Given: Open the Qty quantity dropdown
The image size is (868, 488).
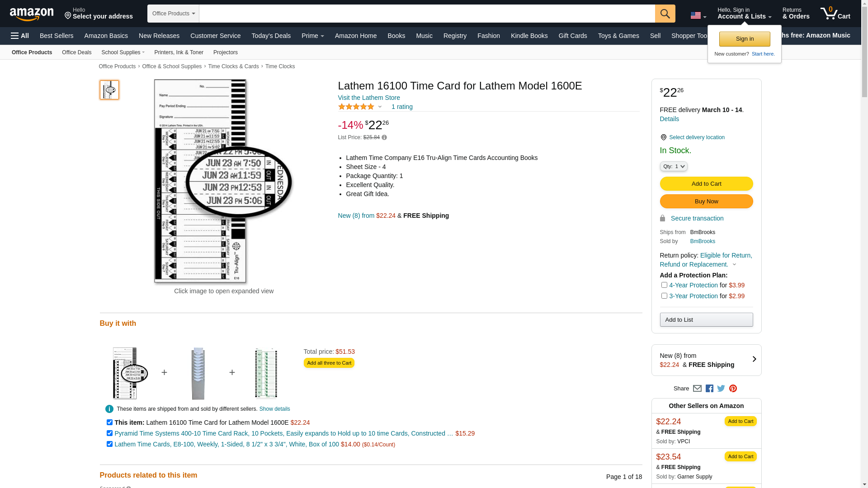Looking at the screenshot, I should coord(674,166).
